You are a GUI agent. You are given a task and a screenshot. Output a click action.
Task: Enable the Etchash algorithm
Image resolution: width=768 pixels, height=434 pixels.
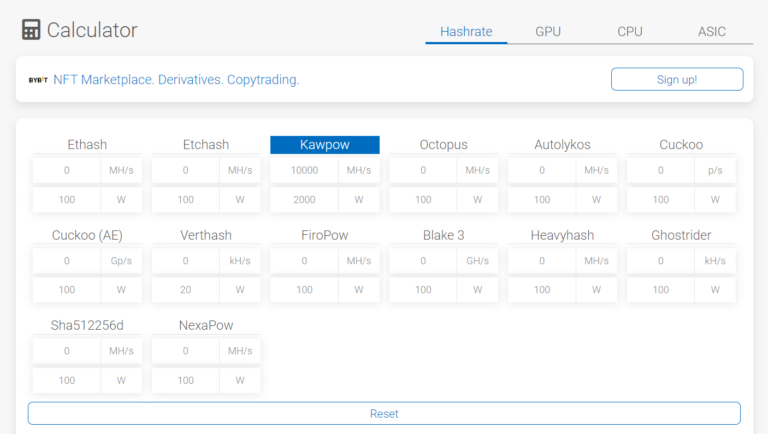point(206,145)
